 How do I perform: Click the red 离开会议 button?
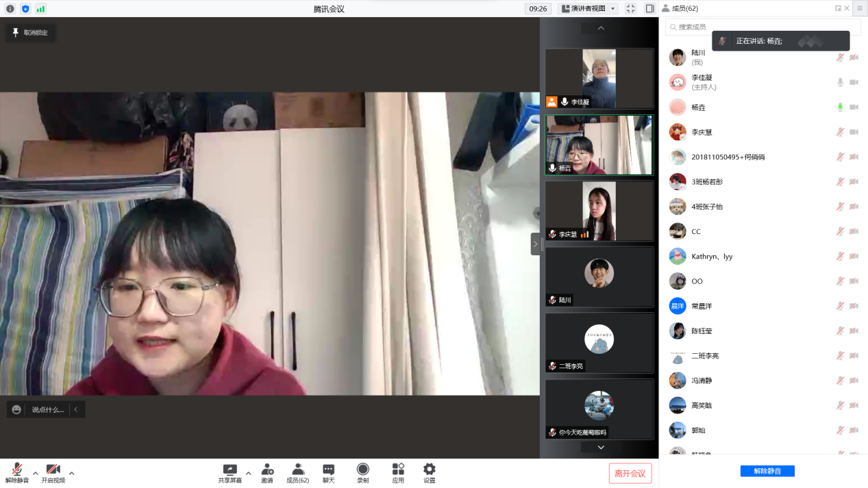pos(630,474)
